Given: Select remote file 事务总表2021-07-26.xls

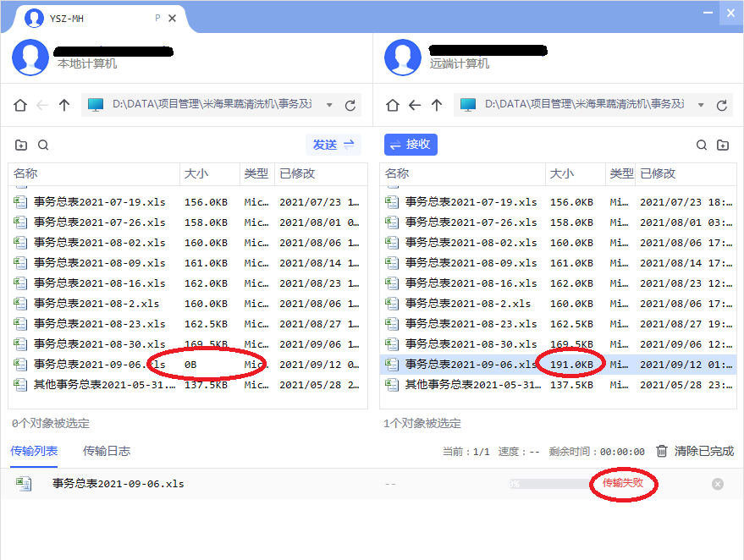Looking at the screenshot, I should pyautogui.click(x=558, y=222).
